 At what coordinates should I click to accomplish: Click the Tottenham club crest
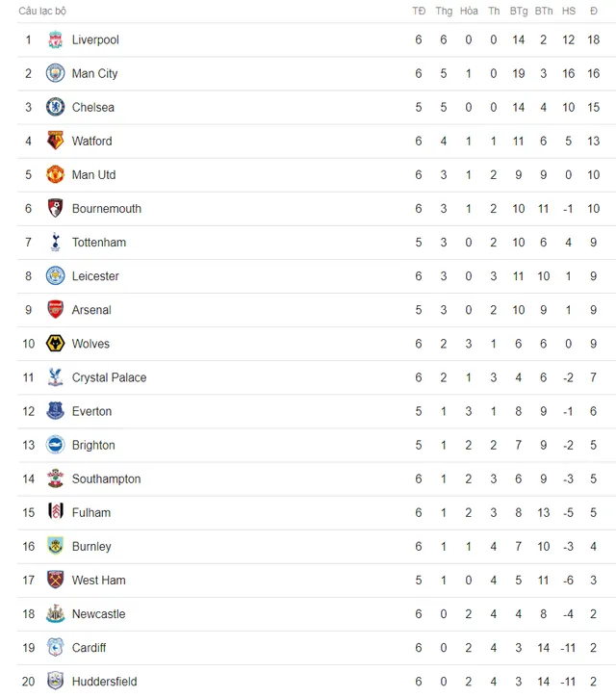tap(55, 243)
